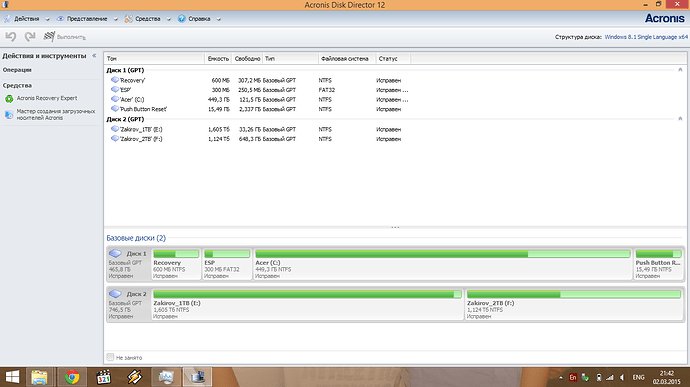The image size is (690, 387).
Task: Click the Undo arrow icon
Action: click(x=11, y=37)
